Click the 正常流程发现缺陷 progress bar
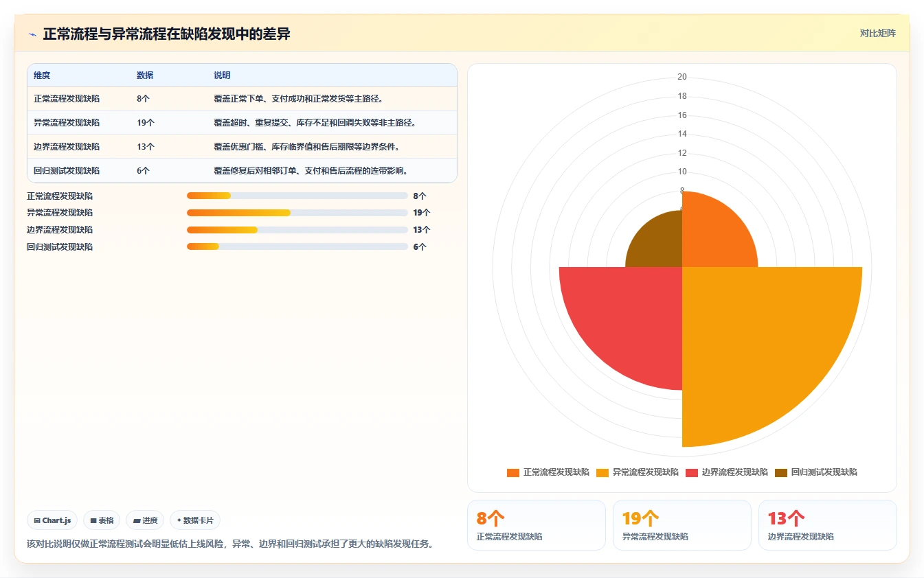924x578 pixels. pos(297,196)
